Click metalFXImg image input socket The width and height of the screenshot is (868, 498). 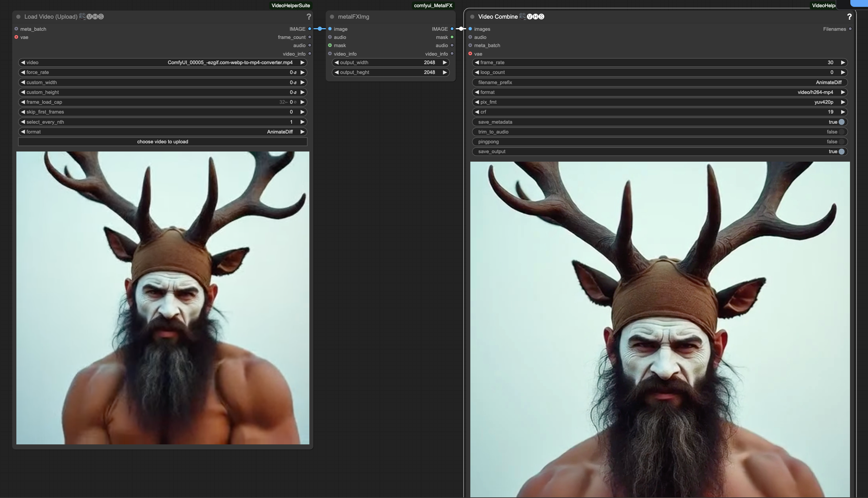point(330,29)
